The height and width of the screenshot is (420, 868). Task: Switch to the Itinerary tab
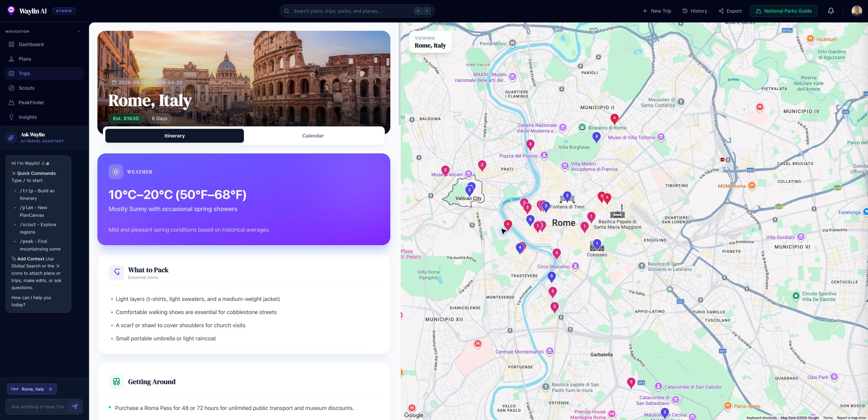pyautogui.click(x=174, y=136)
